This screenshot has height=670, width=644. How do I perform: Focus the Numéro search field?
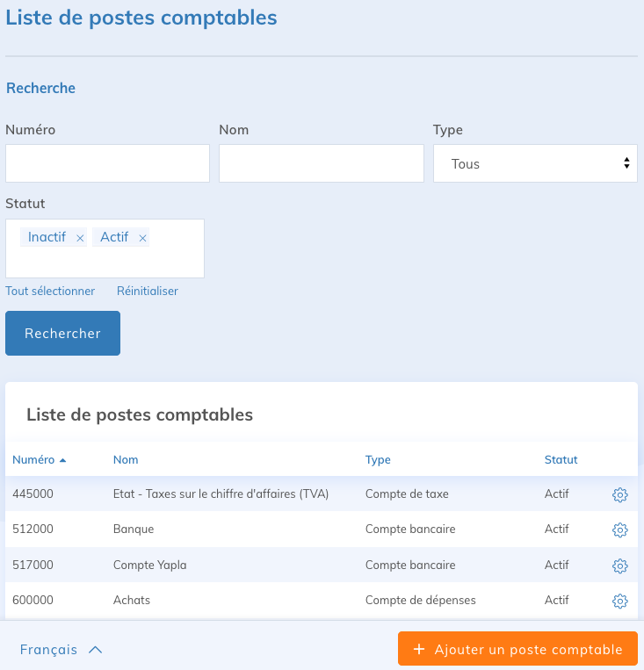[x=107, y=163]
